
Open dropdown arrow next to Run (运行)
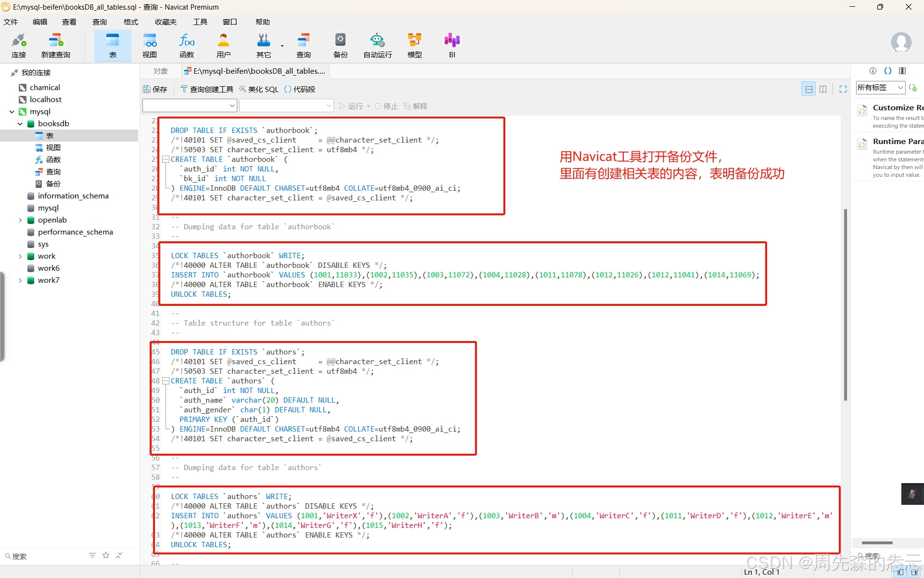pos(369,106)
